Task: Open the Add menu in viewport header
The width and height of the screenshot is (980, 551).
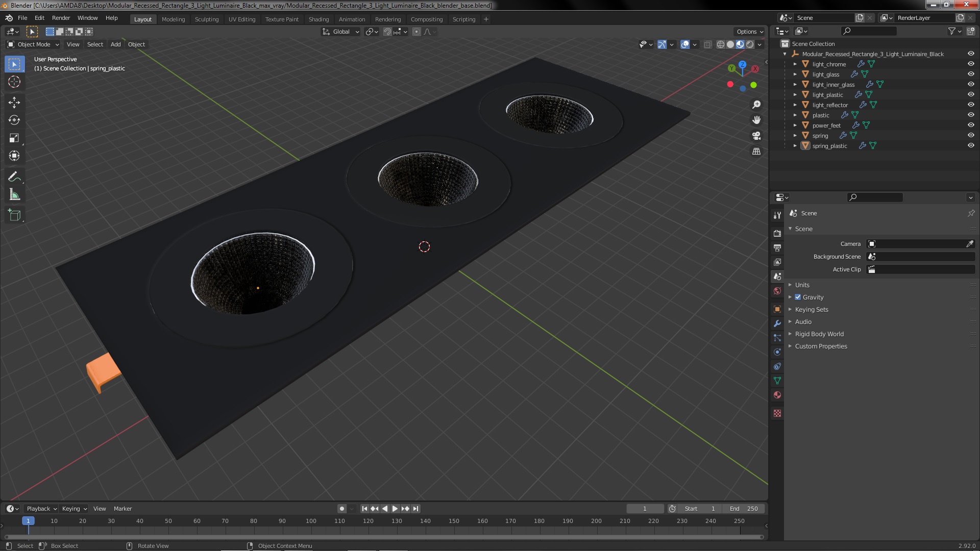Action: click(x=116, y=44)
